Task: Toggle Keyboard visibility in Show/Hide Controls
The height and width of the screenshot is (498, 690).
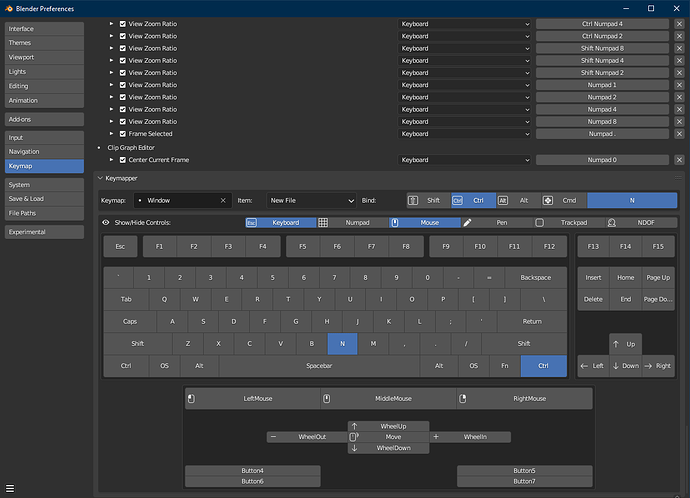Action: click(281, 223)
